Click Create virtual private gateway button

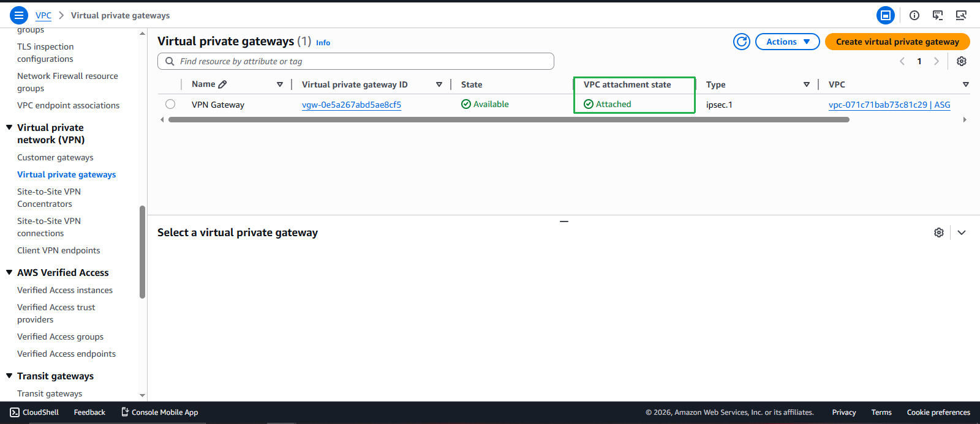pos(897,42)
